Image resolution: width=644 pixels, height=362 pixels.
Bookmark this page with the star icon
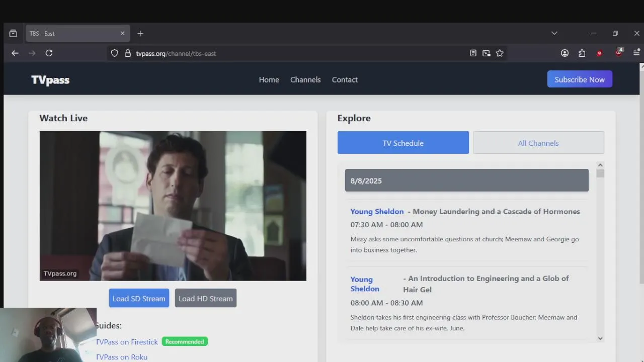pyautogui.click(x=500, y=53)
